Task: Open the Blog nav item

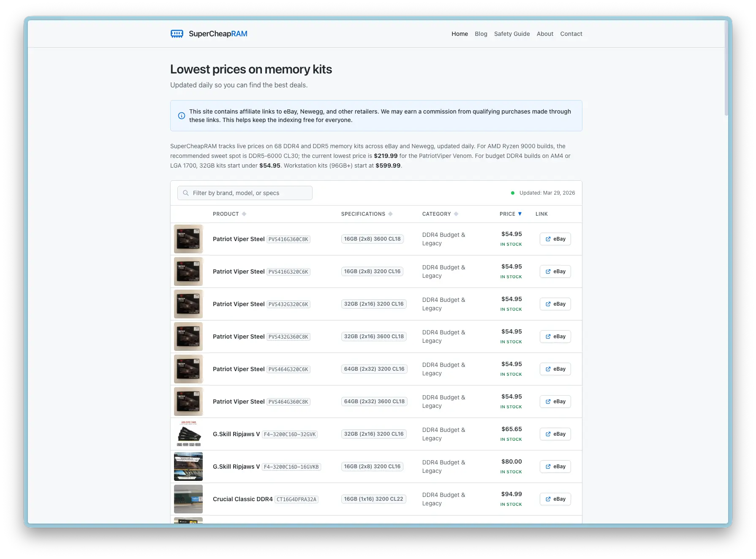Action: coord(481,34)
